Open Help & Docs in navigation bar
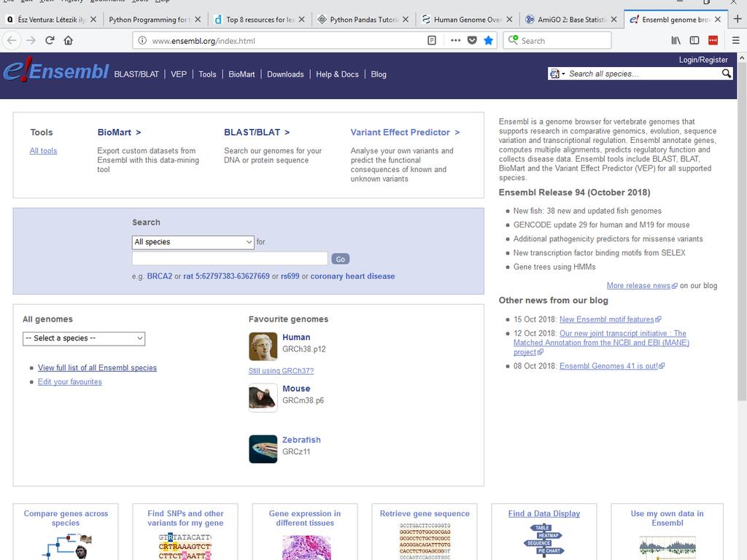747x560 pixels. pyautogui.click(x=337, y=74)
